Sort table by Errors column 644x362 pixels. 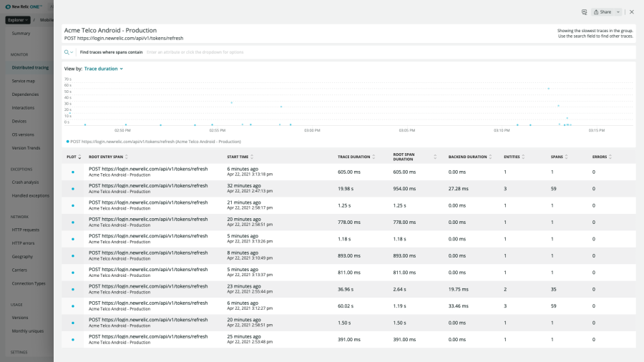click(x=601, y=157)
